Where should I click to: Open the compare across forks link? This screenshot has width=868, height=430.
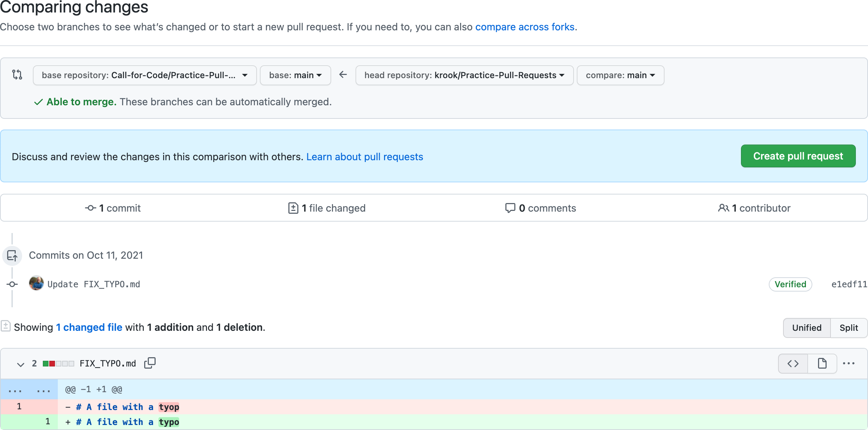pyautogui.click(x=525, y=27)
